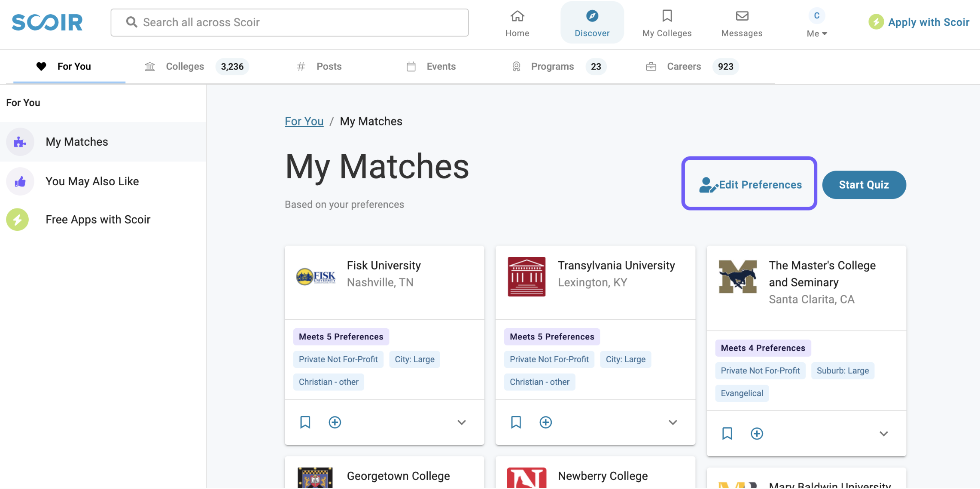Click the Start Quiz button
The height and width of the screenshot is (489, 980).
click(864, 185)
